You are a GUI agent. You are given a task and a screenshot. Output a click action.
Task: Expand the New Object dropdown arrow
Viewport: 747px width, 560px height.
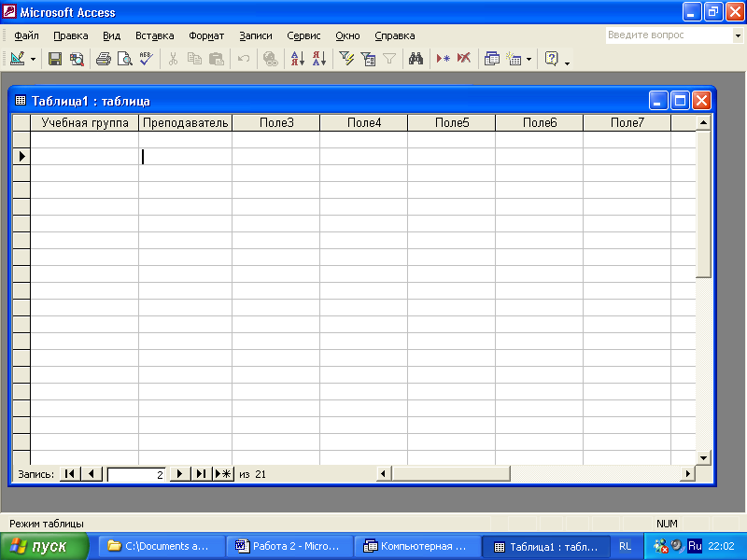[x=529, y=60]
